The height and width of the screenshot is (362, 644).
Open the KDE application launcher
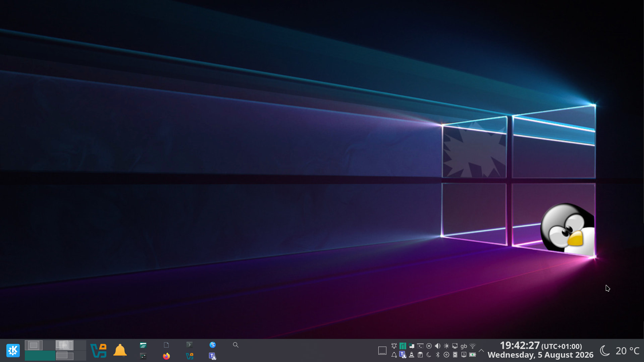13,351
